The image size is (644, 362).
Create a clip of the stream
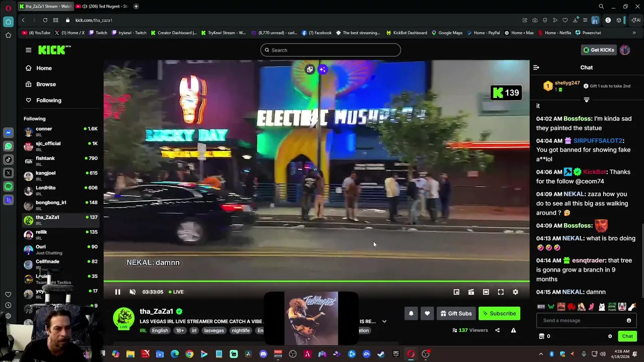click(471, 292)
